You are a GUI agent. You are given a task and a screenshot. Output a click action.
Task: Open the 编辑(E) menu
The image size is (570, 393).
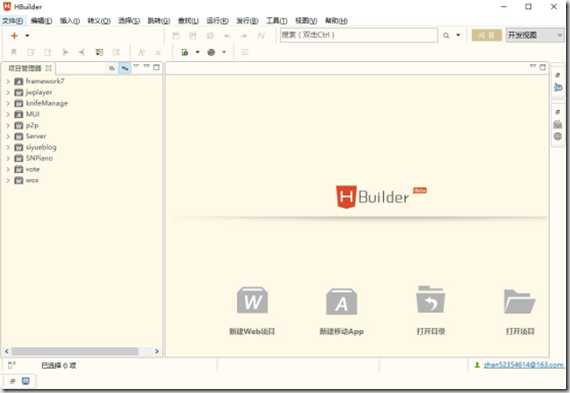[x=41, y=21]
